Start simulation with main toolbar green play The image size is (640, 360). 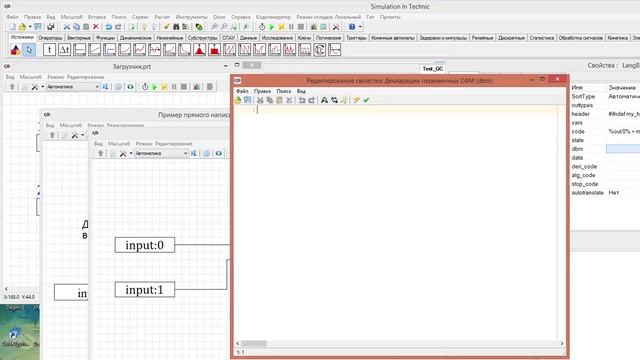click(x=271, y=27)
